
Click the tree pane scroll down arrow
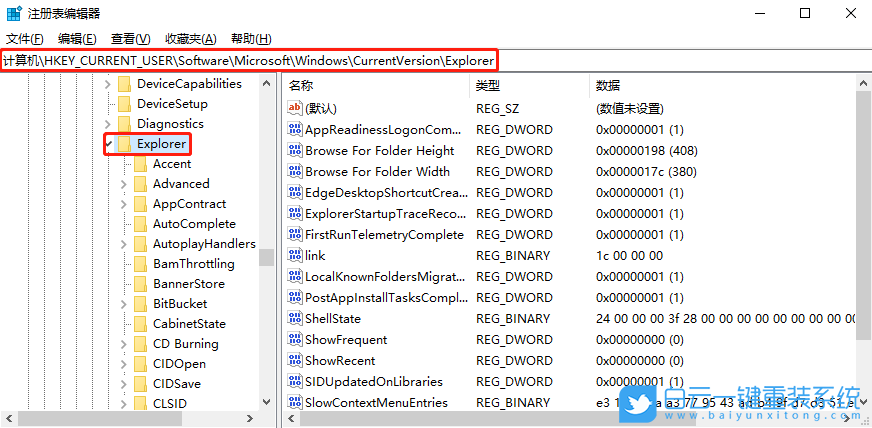266,402
